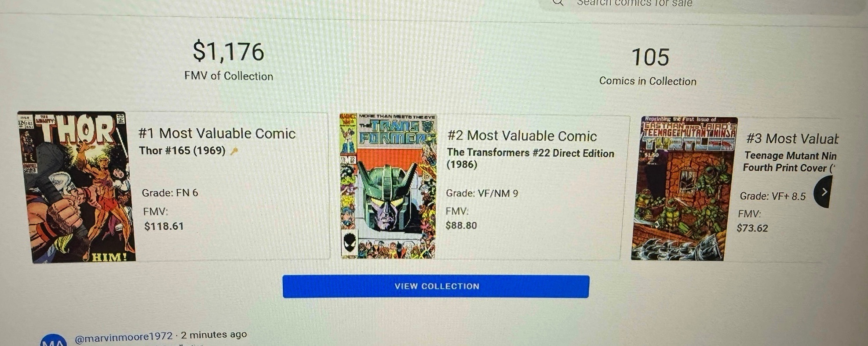Advance carousel with the right arrow

(x=823, y=191)
